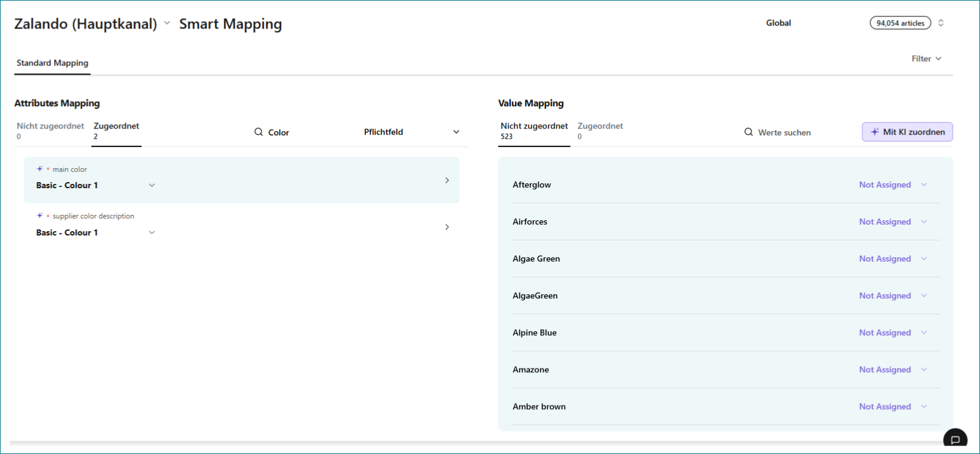This screenshot has height=454, width=980.
Task: Click the Global label
Action: (778, 23)
